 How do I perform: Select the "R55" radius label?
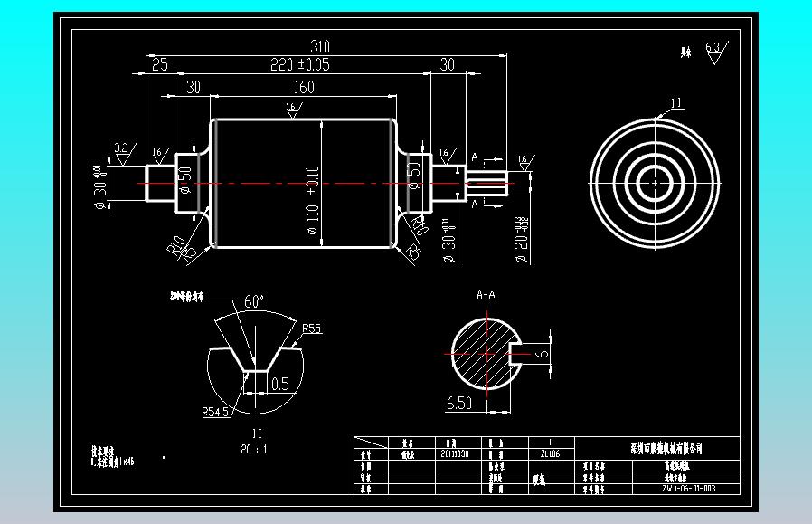pos(311,329)
